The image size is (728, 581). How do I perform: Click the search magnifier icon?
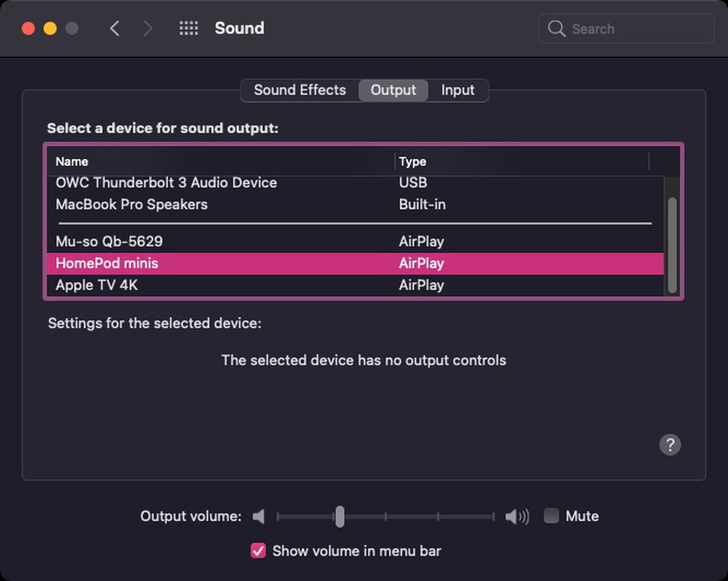click(x=556, y=29)
